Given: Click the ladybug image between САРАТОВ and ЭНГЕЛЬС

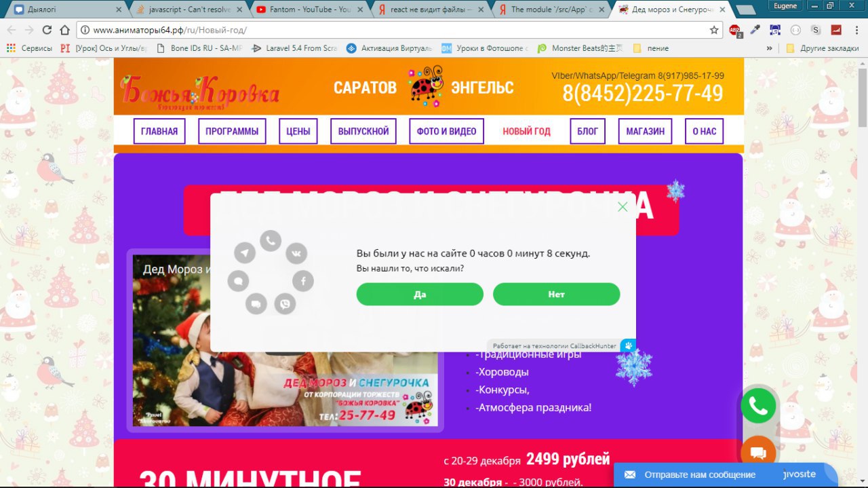Looking at the screenshot, I should [x=426, y=86].
